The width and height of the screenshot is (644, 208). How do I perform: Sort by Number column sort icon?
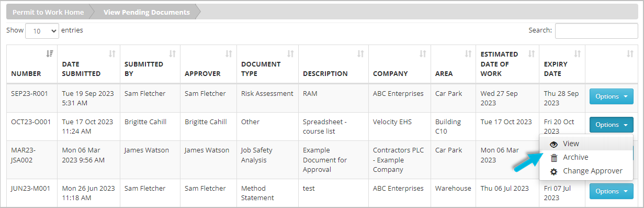click(x=50, y=54)
